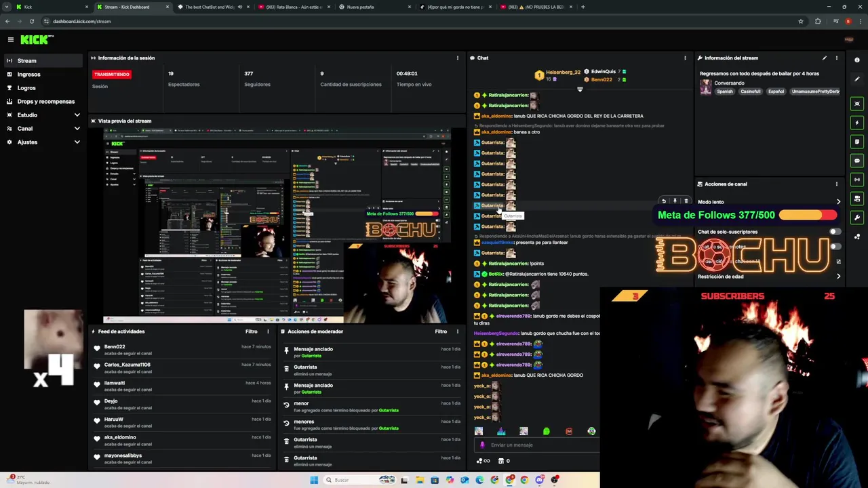Image resolution: width=868 pixels, height=488 pixels.
Task: Click the 'menores' blocked term entry
Action: 372,425
